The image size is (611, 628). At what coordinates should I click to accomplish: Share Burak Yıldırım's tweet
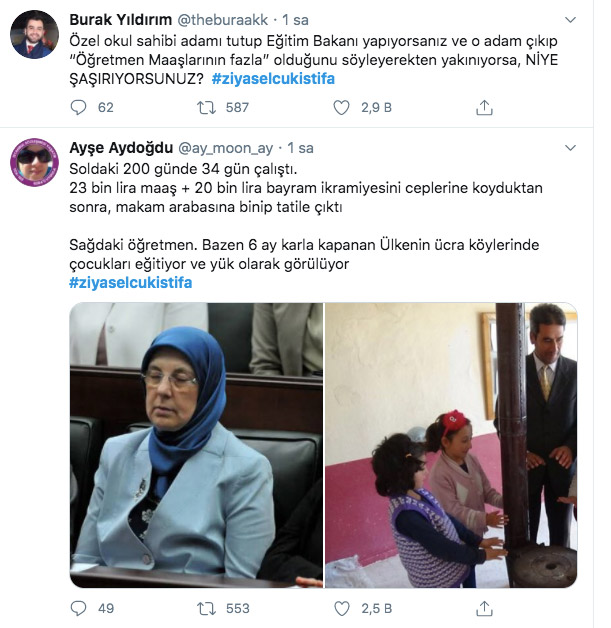[x=484, y=107]
